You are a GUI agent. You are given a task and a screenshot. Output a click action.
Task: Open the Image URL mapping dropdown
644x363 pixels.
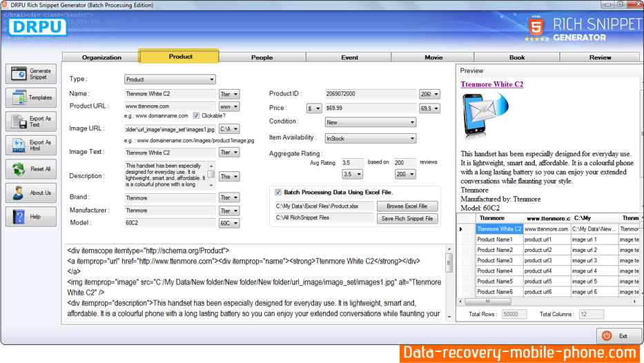(229, 129)
